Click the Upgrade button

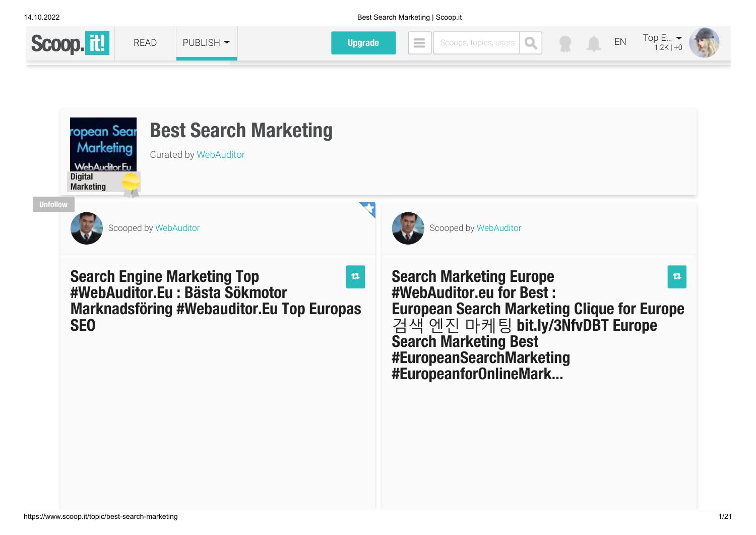tap(363, 43)
